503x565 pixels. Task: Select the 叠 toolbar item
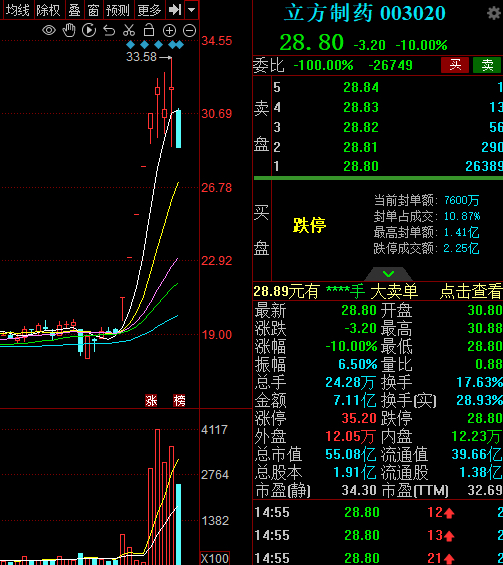pyautogui.click(x=75, y=10)
